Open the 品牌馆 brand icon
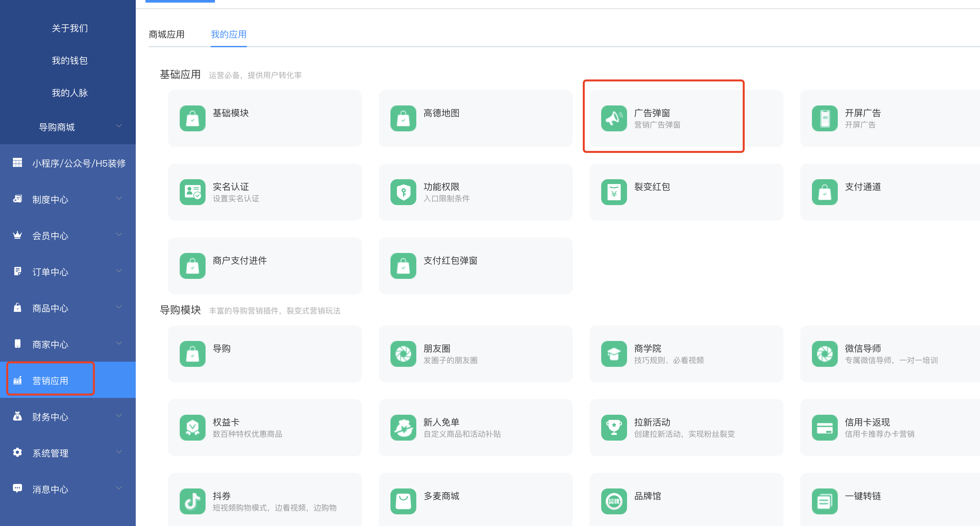Image resolution: width=980 pixels, height=526 pixels. pos(614,502)
